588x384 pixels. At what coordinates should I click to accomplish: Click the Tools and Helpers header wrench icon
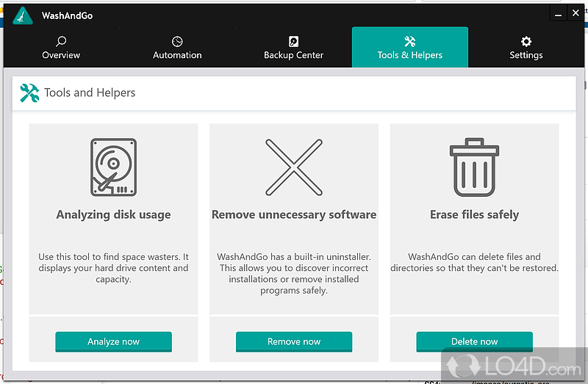pyautogui.click(x=29, y=93)
